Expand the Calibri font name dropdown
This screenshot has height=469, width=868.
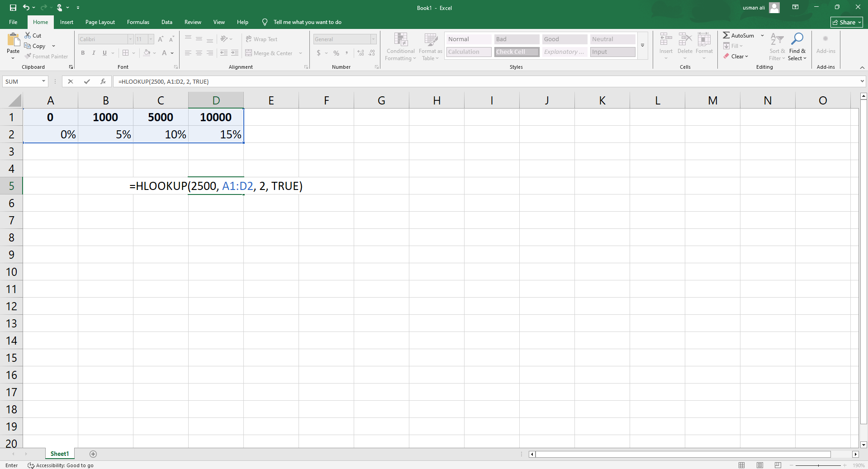130,39
